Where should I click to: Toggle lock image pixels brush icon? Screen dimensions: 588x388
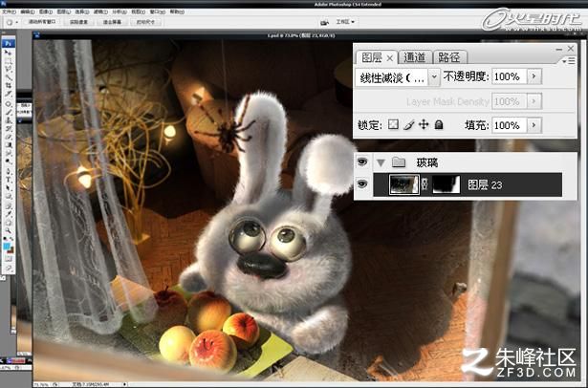coord(409,124)
